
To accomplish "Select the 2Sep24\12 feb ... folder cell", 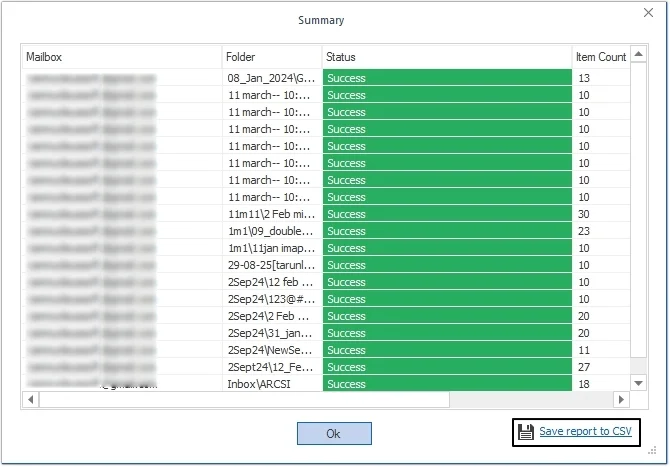I will pos(272,282).
